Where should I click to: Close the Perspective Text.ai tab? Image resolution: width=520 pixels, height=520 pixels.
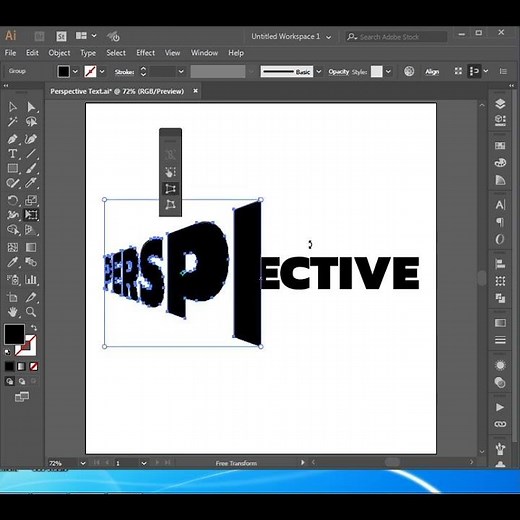tap(196, 91)
